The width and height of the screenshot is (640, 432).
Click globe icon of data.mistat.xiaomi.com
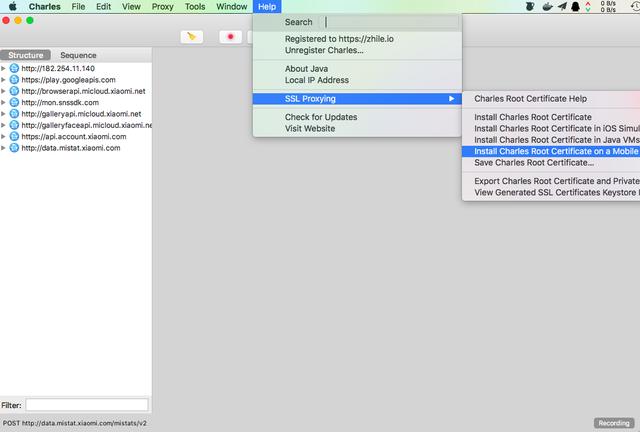coord(14,148)
